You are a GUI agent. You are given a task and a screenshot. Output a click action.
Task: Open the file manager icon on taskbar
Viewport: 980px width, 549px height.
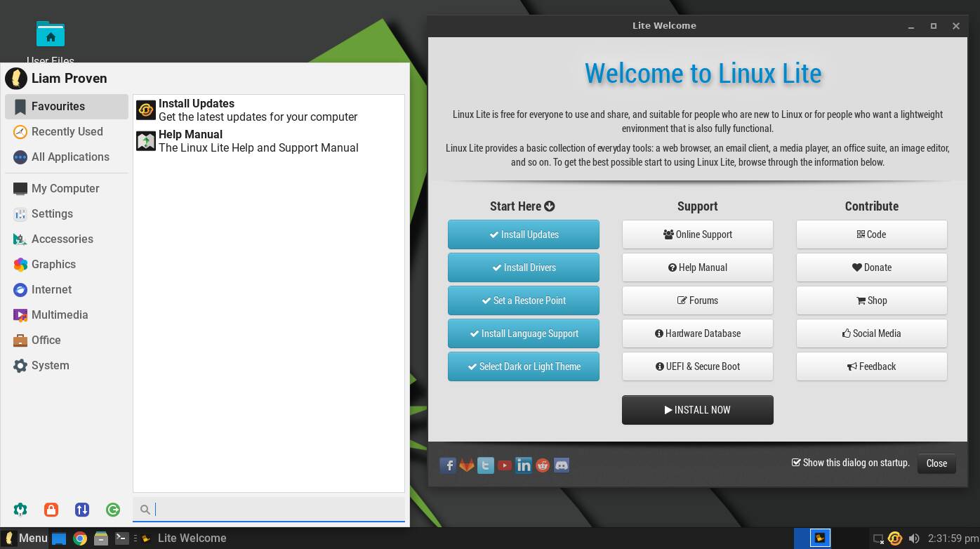tap(101, 538)
